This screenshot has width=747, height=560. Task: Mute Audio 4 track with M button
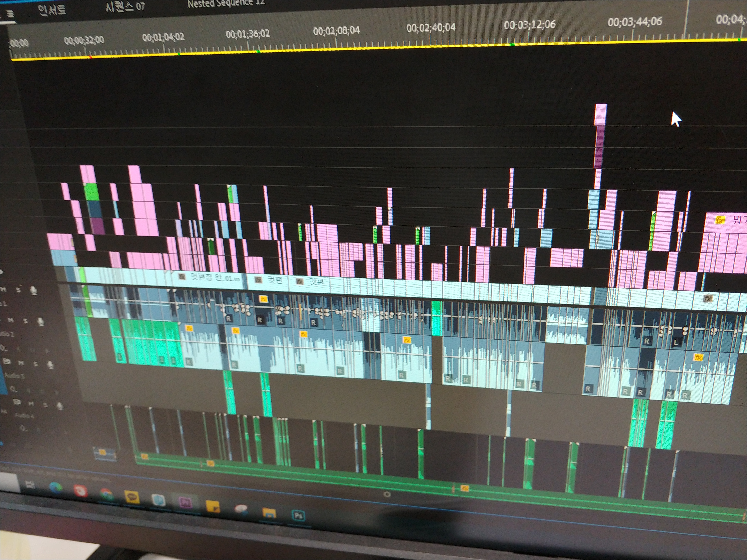31,404
